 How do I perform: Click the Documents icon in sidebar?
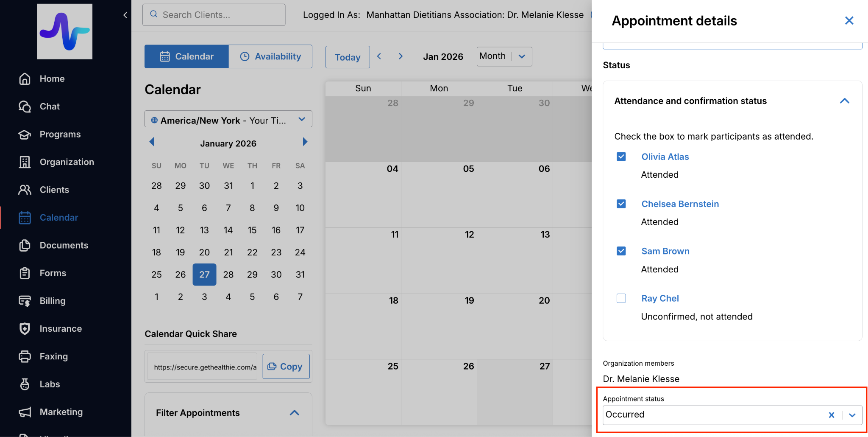click(x=25, y=245)
